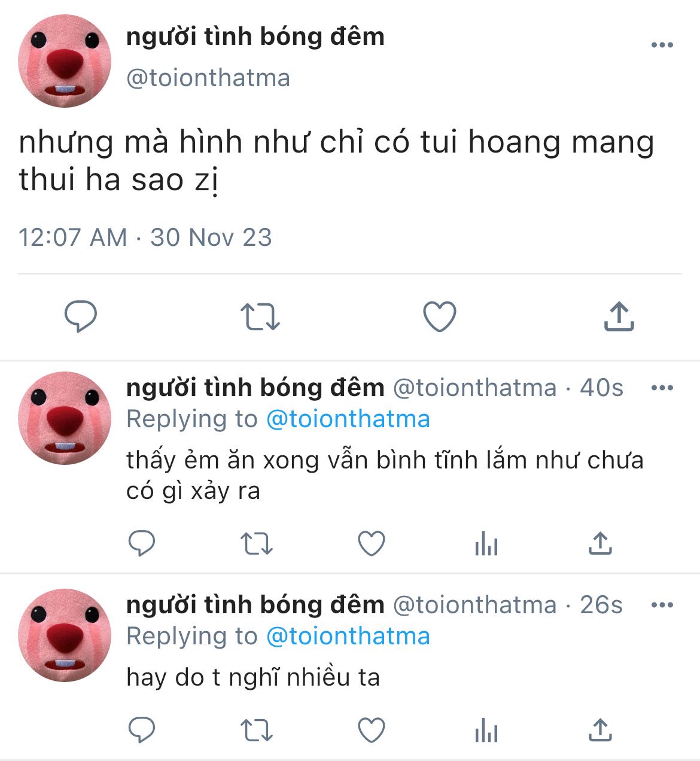
Task: Like the main tweet with heart icon
Action: [440, 316]
